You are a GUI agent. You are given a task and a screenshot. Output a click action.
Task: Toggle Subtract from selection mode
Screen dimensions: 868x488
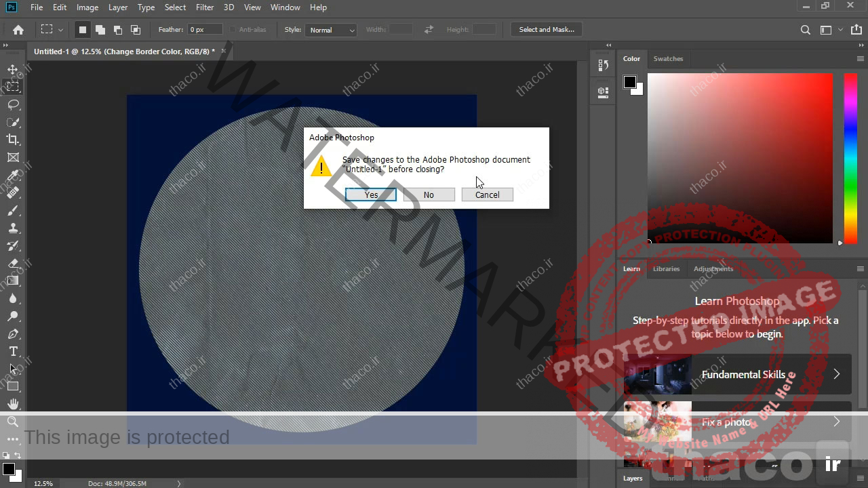coord(118,30)
